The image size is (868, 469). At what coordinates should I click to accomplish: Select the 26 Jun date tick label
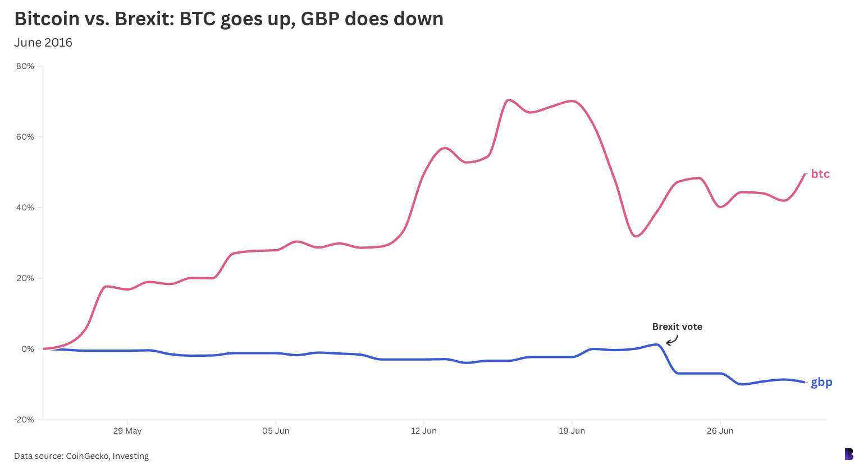coord(720,431)
